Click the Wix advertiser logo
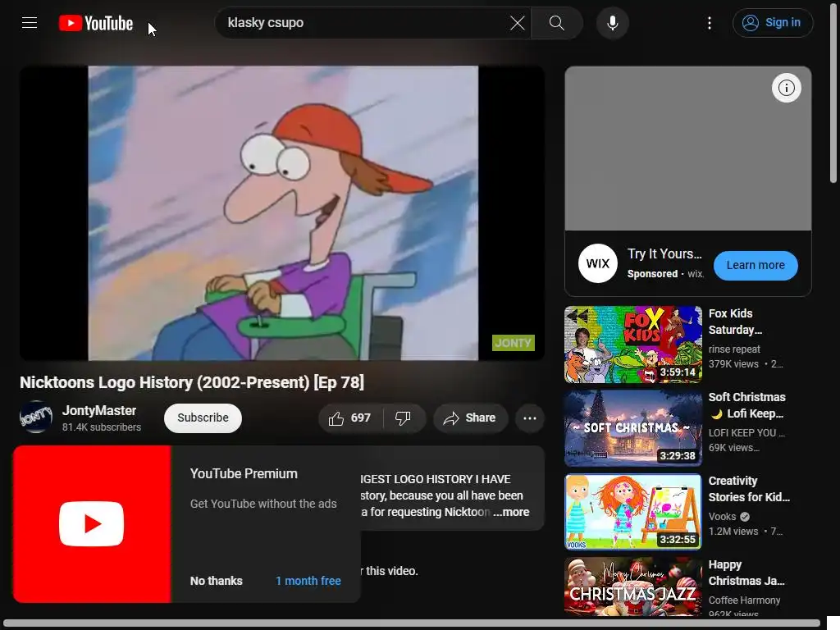Viewport: 840px width, 630px height. tap(597, 263)
